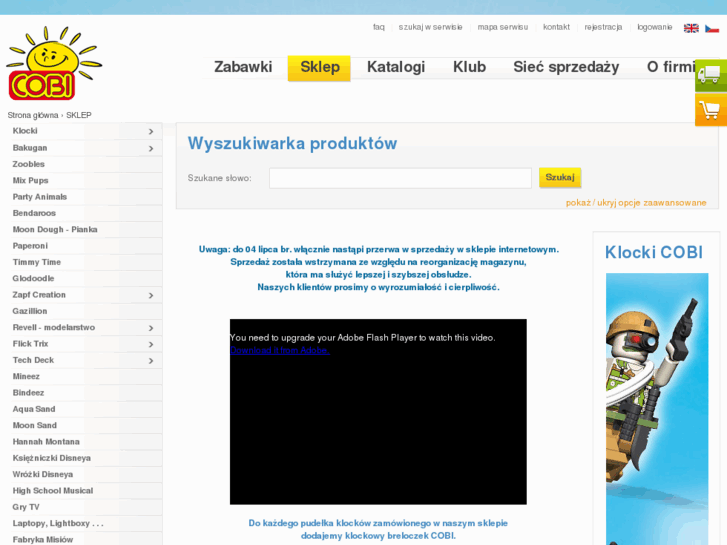
Task: Expand the Zapf Creation category arrow
Action: point(151,295)
